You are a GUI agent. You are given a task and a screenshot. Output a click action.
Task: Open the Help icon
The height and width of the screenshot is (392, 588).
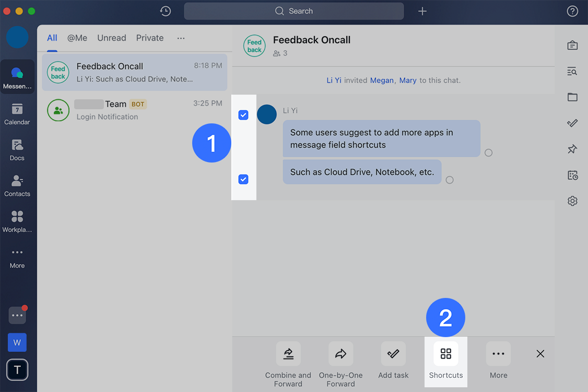pyautogui.click(x=572, y=10)
